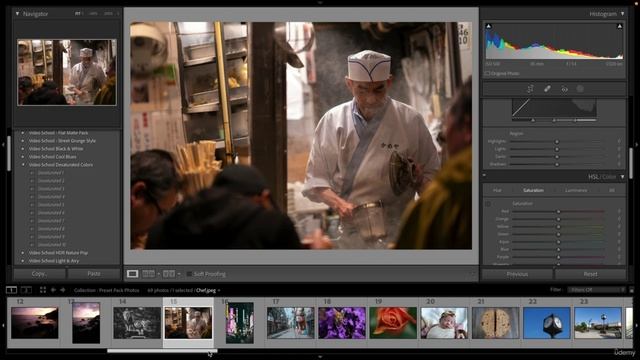Click the Paste settings button
This screenshot has width=640, height=360.
tap(94, 273)
